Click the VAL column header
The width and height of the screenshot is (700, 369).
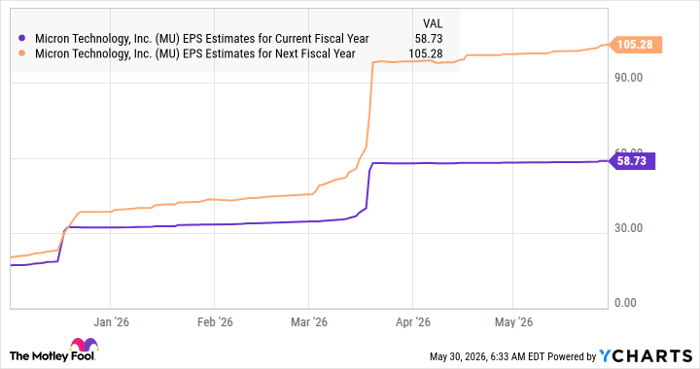[432, 24]
